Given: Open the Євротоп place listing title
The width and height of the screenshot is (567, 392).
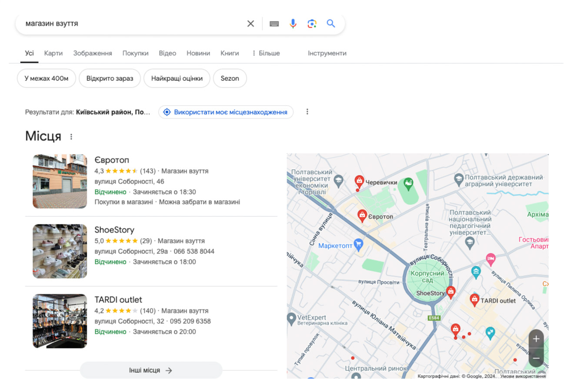Looking at the screenshot, I should (x=112, y=159).
